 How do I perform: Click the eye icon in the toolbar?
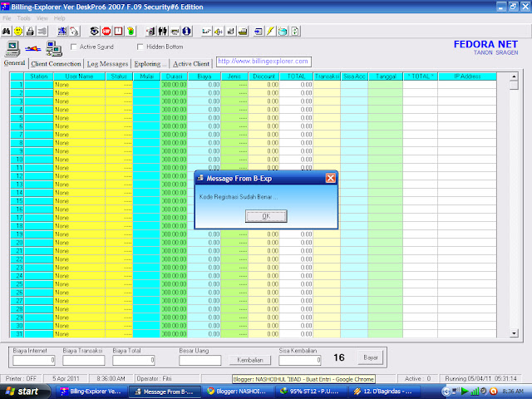click(x=94, y=32)
